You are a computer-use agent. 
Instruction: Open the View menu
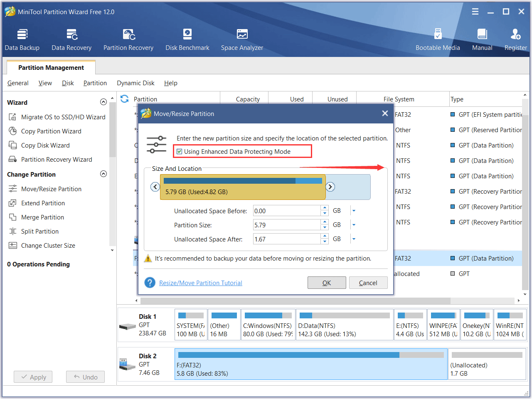[x=45, y=83]
